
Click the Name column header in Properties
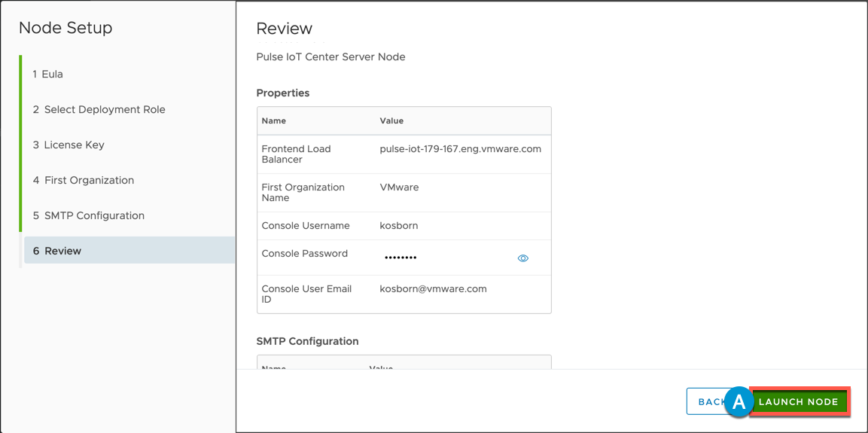click(x=273, y=120)
